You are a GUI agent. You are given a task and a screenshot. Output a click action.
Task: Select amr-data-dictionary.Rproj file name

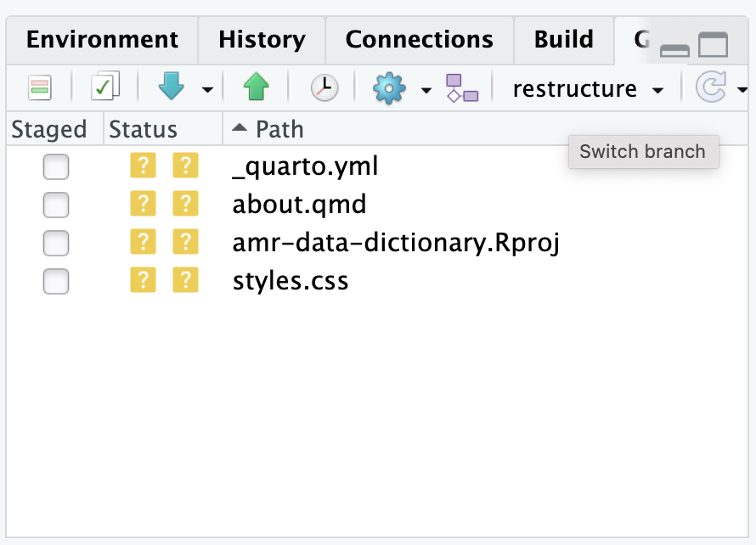click(396, 243)
